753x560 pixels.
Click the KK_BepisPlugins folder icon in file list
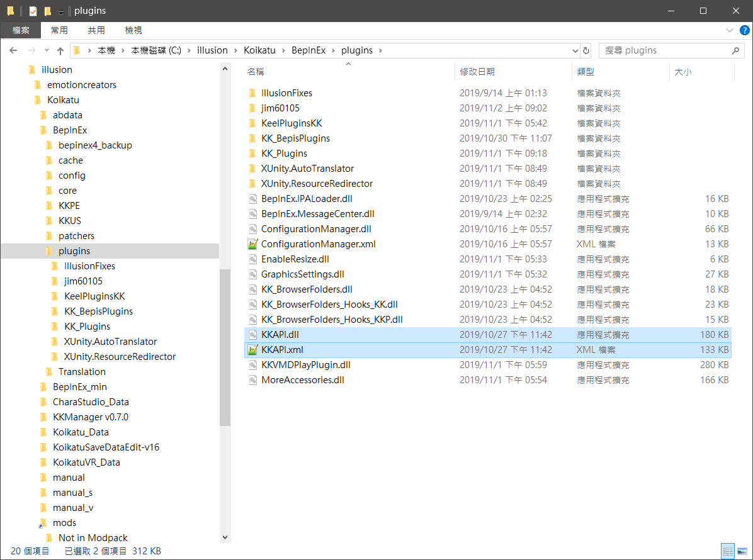[x=252, y=138]
